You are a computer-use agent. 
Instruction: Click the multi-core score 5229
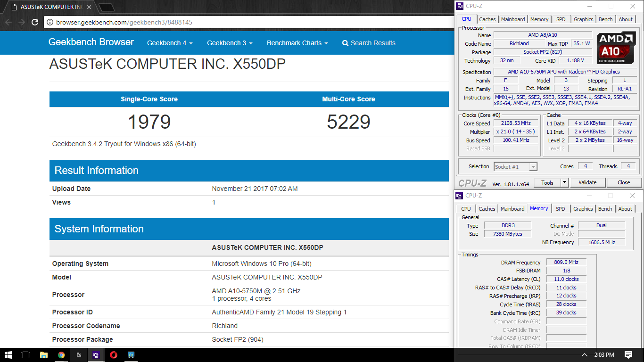pos(348,122)
